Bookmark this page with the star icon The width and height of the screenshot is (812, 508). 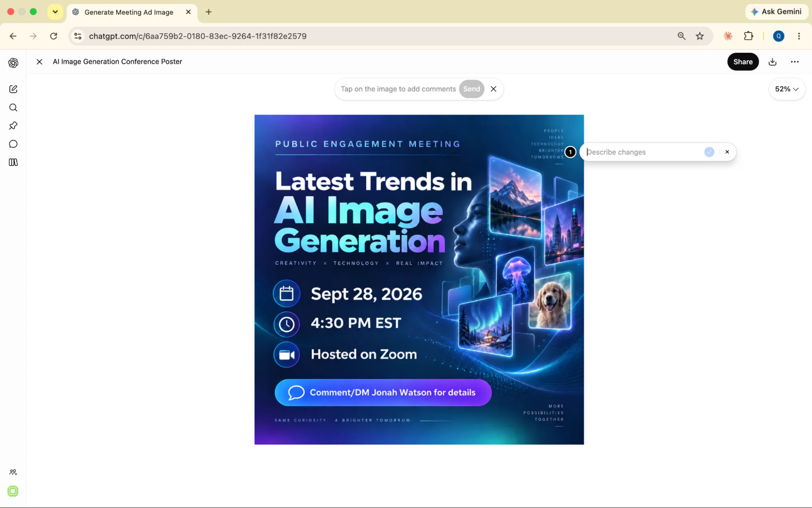coord(699,36)
